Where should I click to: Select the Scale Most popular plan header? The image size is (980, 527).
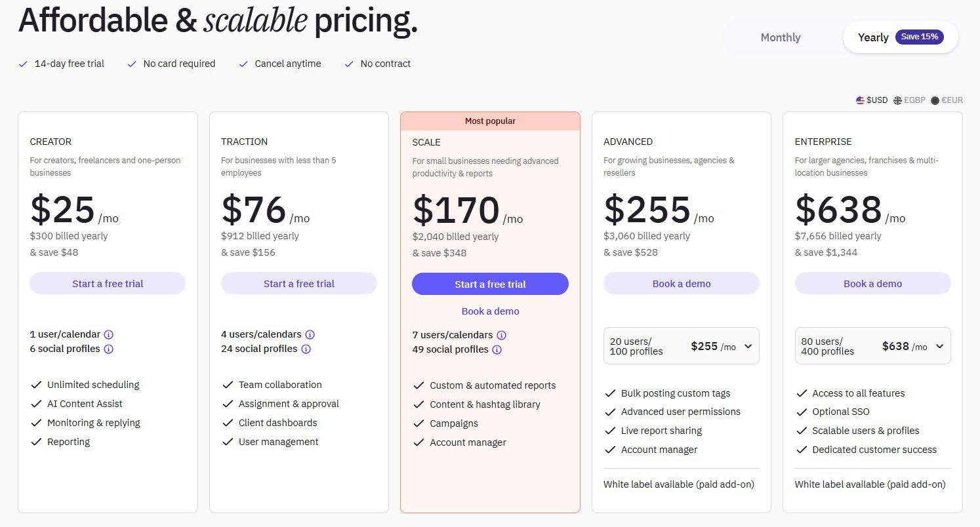pos(490,121)
